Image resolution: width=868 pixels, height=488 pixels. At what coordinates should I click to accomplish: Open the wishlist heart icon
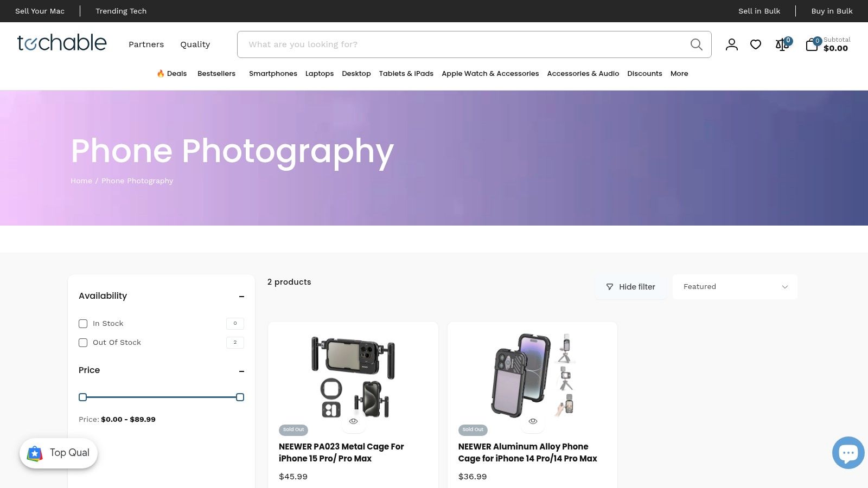756,44
